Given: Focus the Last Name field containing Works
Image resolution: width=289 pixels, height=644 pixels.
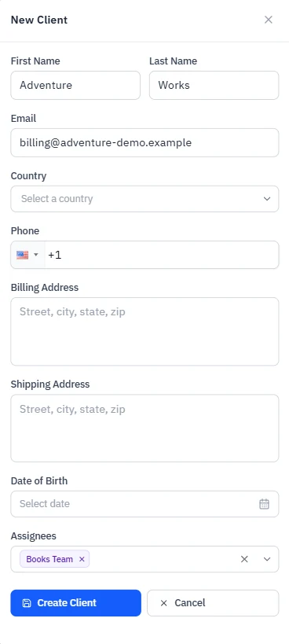Looking at the screenshot, I should [214, 85].
